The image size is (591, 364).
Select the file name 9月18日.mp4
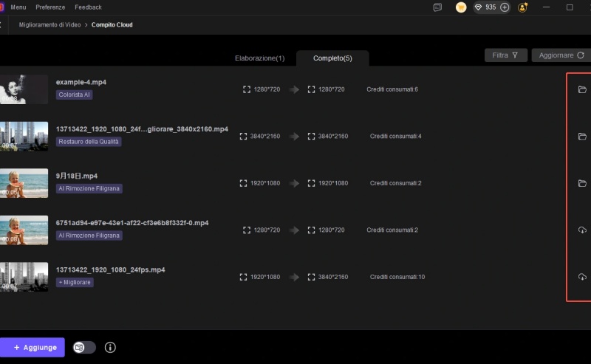tap(77, 176)
